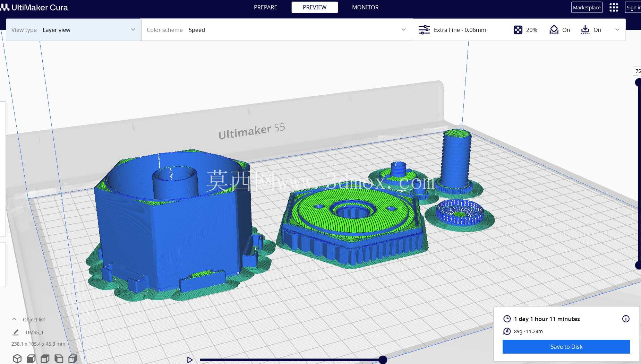Click the support icon showing On
This screenshot has width=641, height=364.
point(554,30)
